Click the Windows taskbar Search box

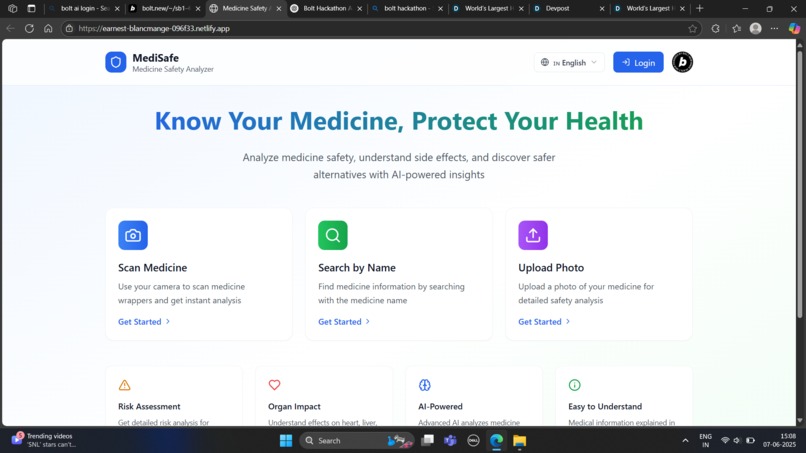point(357,441)
